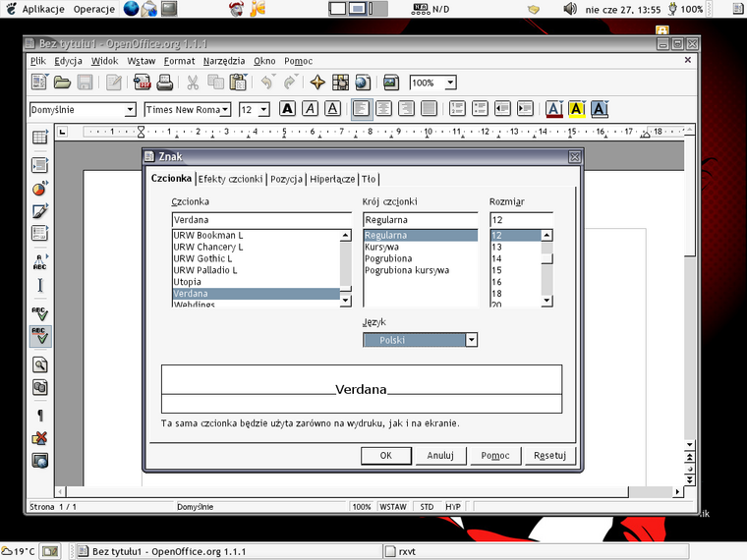The image size is (747, 560).
Task: Expand the Język language dropdown
Action: click(x=471, y=340)
